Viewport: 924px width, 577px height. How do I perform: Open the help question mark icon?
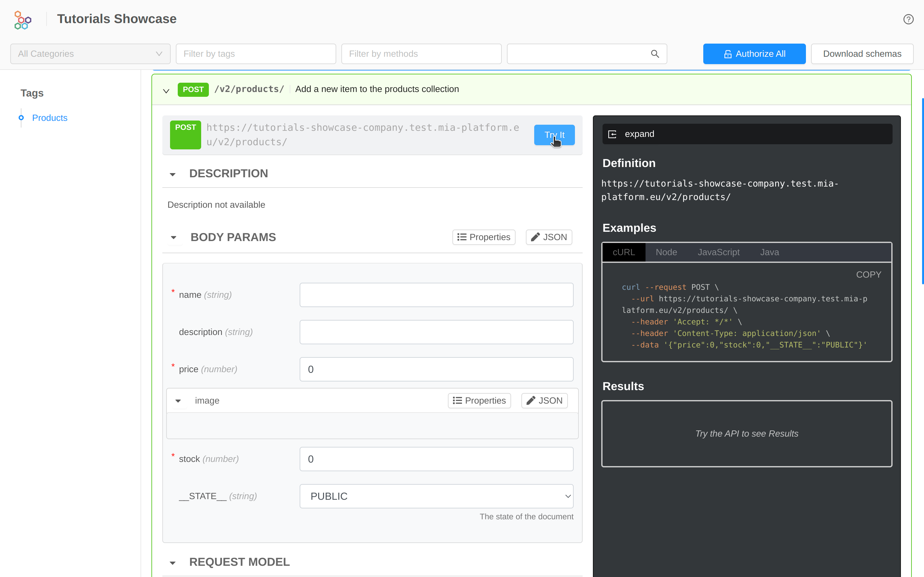pyautogui.click(x=908, y=19)
